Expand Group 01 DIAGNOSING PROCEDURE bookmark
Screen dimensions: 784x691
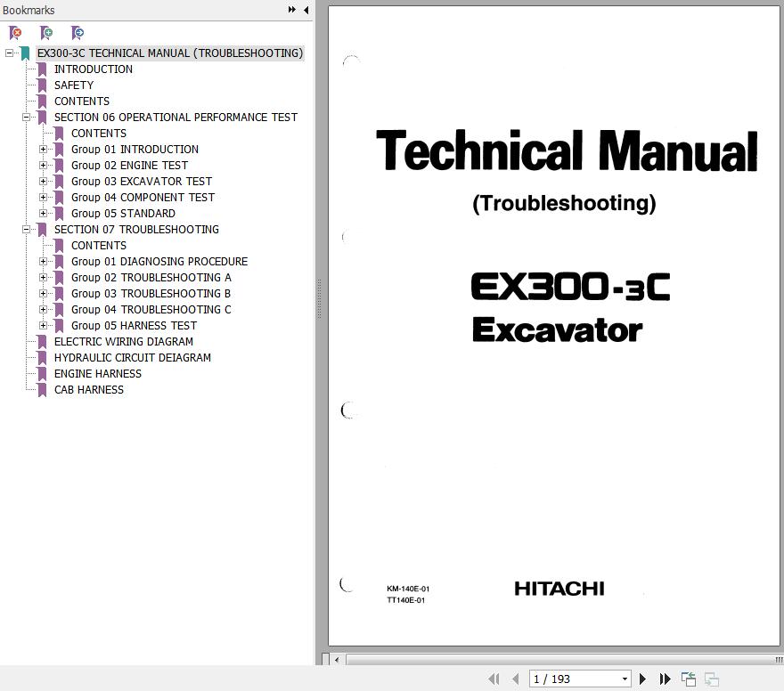[x=43, y=261]
